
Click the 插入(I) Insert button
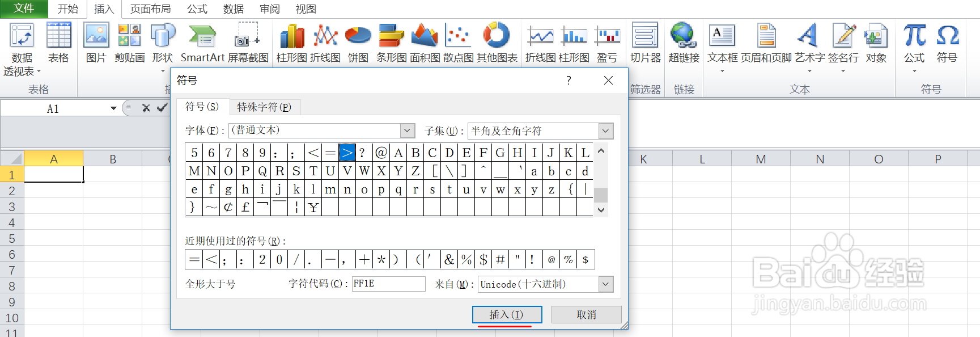(x=507, y=315)
